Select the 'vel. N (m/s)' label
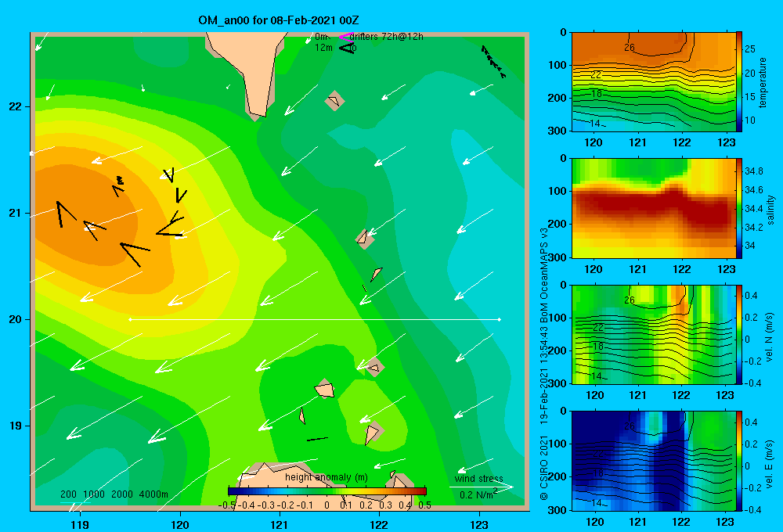The width and height of the screenshot is (783, 532). (769, 337)
